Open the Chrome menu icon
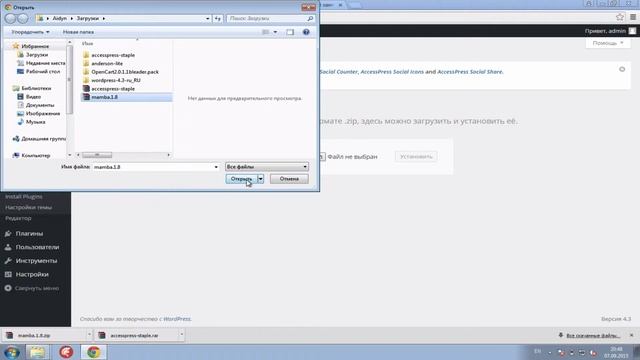 click(x=633, y=17)
